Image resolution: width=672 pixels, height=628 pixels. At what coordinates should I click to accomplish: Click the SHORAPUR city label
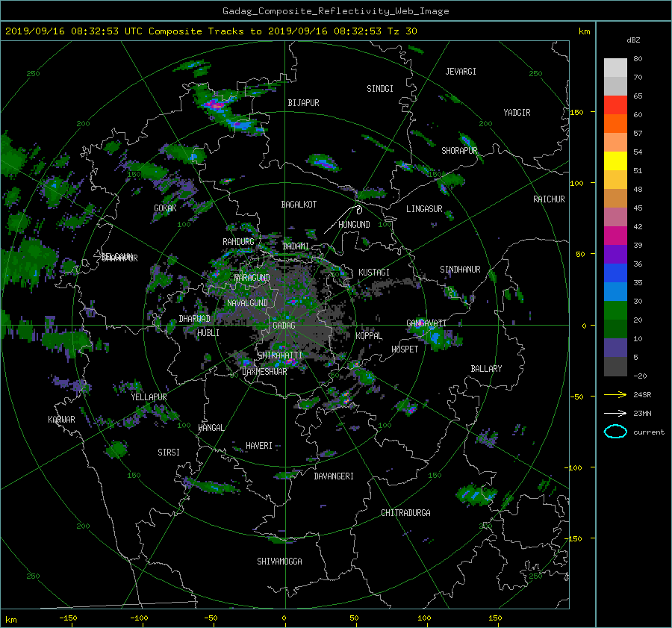point(459,151)
